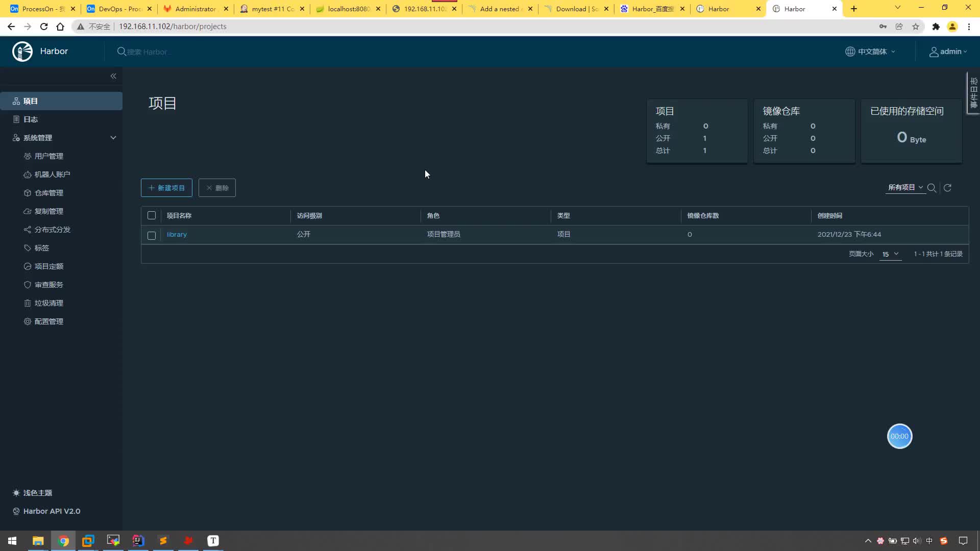The image size is (980, 551).
Task: Click the project search magnifier icon
Action: pyautogui.click(x=932, y=188)
